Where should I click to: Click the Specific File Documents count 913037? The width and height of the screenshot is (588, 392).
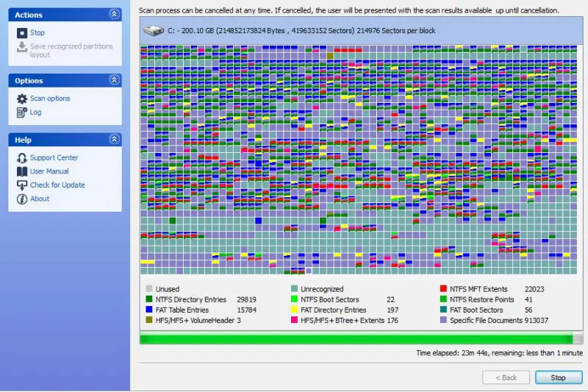click(536, 321)
